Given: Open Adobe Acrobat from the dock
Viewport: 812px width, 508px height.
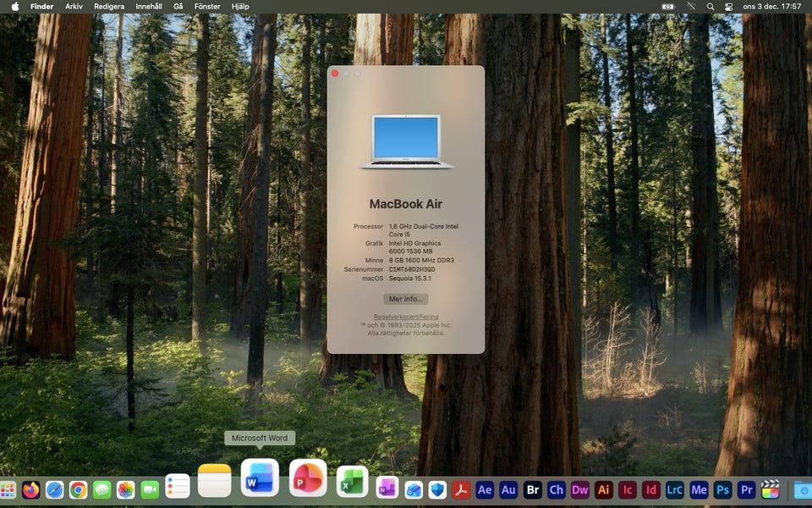Looking at the screenshot, I should tap(461, 489).
